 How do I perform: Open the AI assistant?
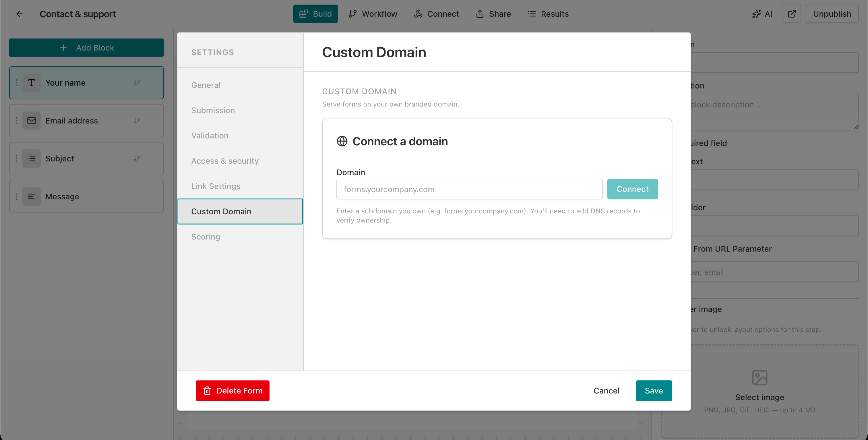click(x=762, y=14)
